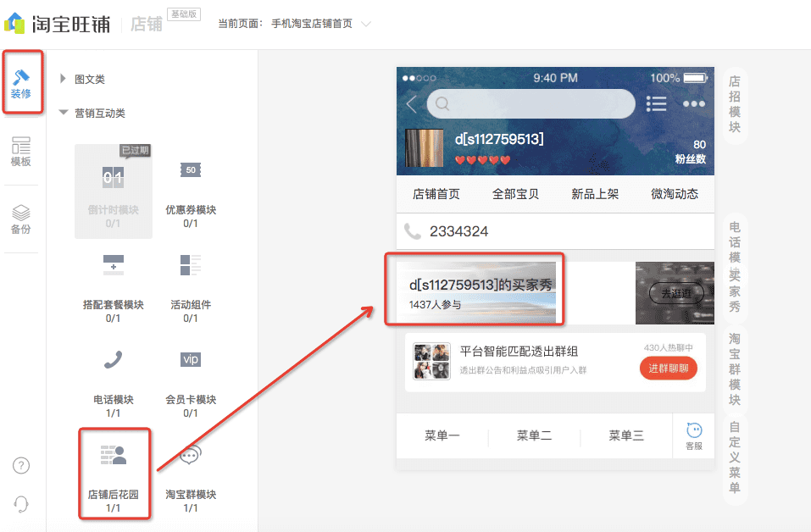Select 菜单三 in bottom custom menu
The image size is (811, 532).
(626, 435)
